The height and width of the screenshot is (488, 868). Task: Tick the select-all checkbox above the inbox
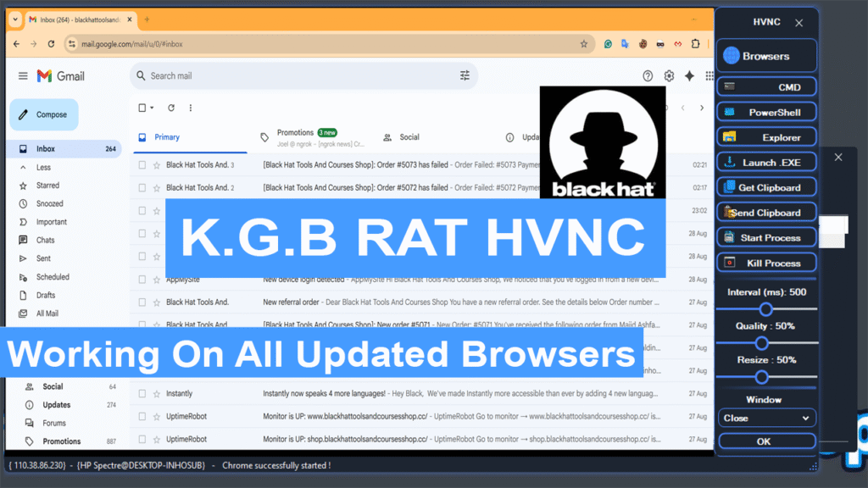[x=142, y=108]
